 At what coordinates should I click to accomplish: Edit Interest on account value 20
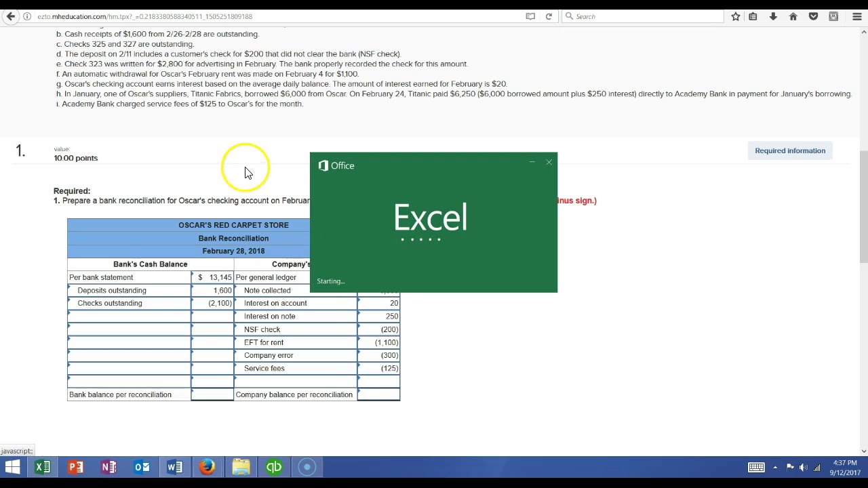point(378,303)
